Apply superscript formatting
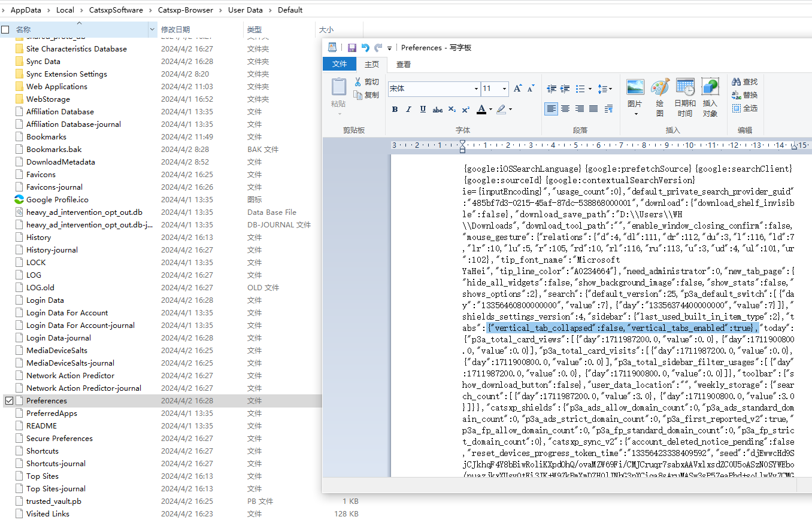This screenshot has height=532, width=812. point(466,109)
